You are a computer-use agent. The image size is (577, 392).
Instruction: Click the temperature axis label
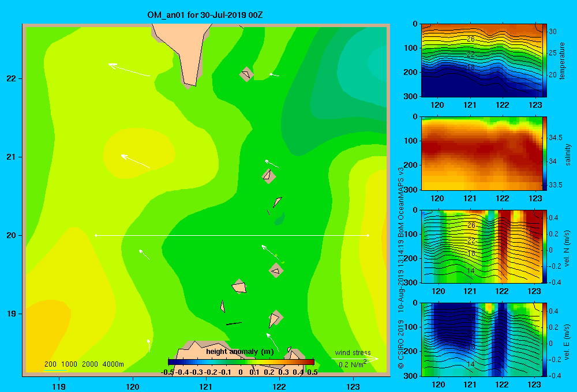coord(562,61)
